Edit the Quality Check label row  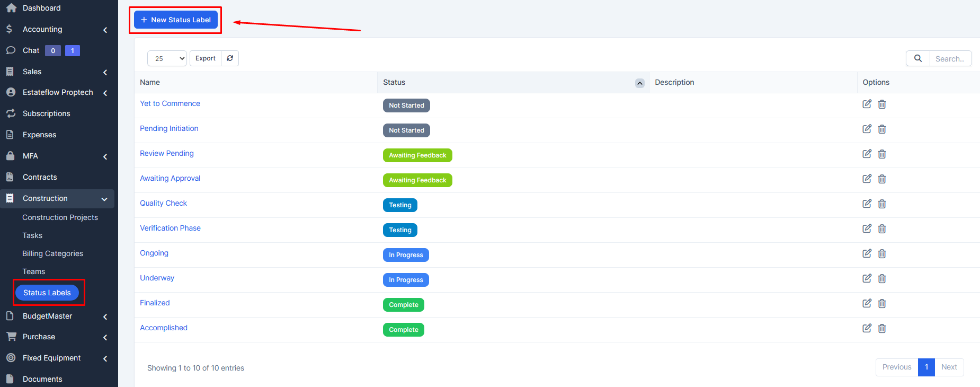coord(867,204)
